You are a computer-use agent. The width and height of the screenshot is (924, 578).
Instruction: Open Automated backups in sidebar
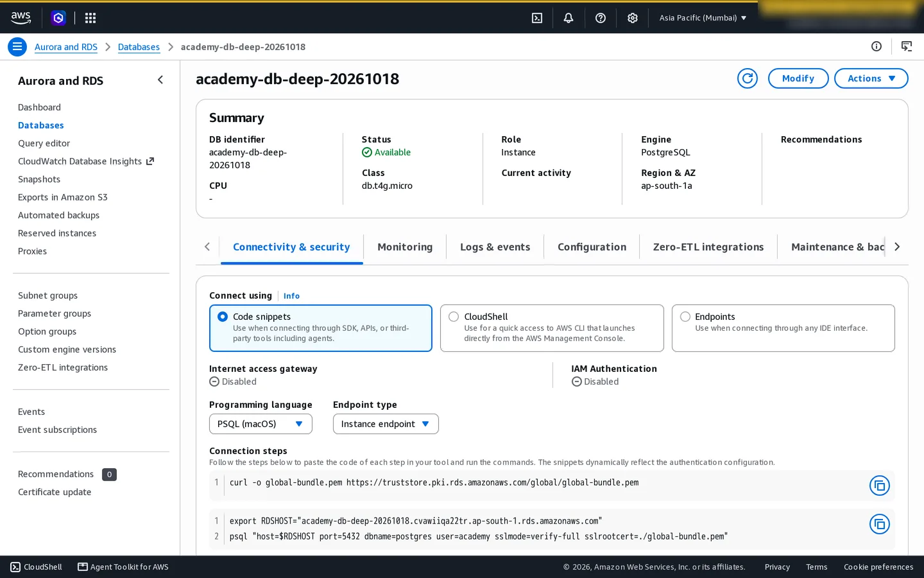click(x=58, y=215)
